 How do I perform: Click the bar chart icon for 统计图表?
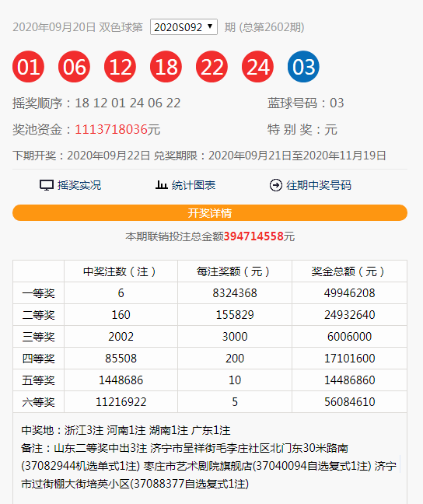[x=162, y=185]
